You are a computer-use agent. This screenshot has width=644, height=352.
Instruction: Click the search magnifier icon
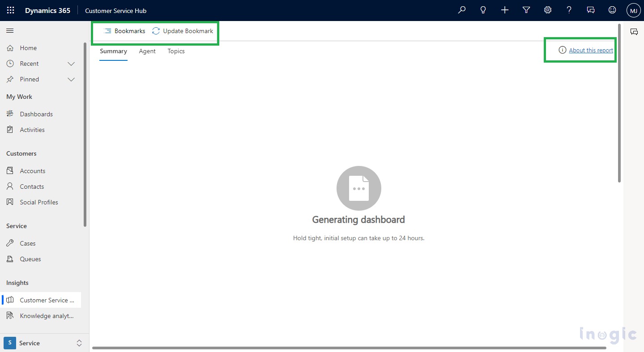click(x=462, y=10)
